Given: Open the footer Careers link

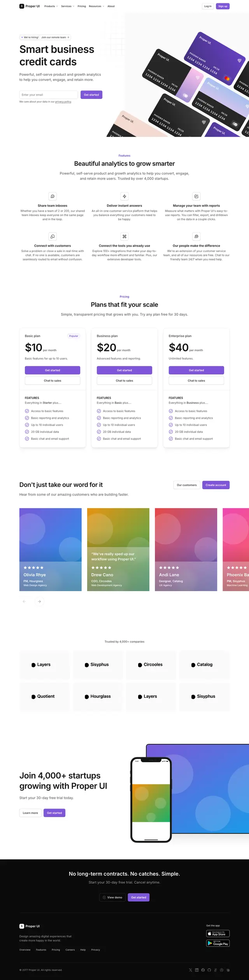Looking at the screenshot, I should click(x=70, y=950).
